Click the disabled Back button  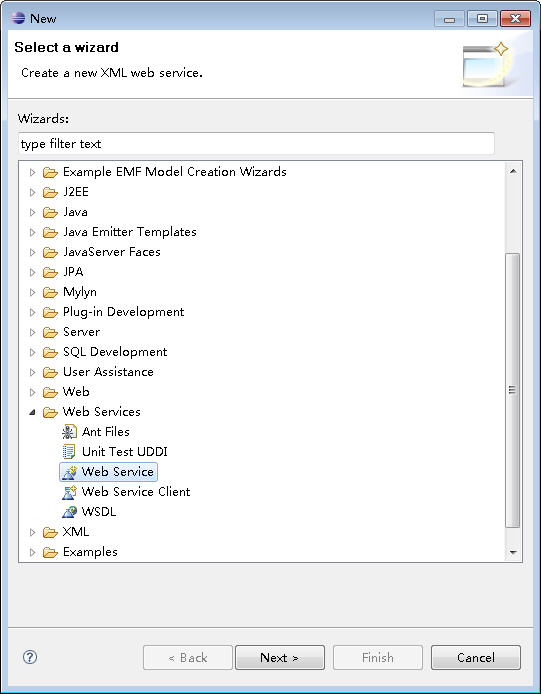(188, 657)
